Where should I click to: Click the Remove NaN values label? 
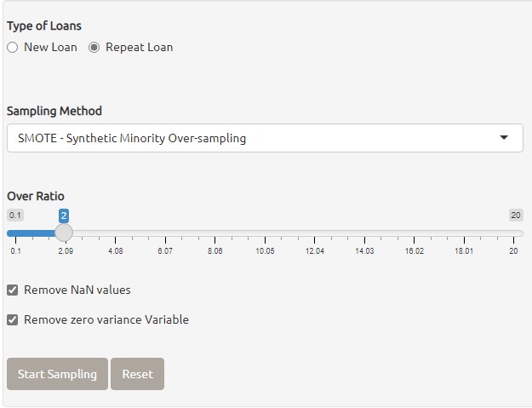point(77,290)
